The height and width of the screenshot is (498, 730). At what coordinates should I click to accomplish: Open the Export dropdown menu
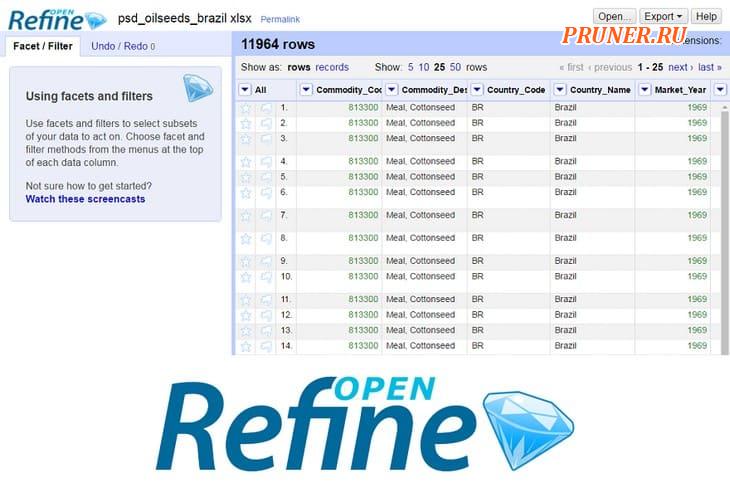point(664,16)
